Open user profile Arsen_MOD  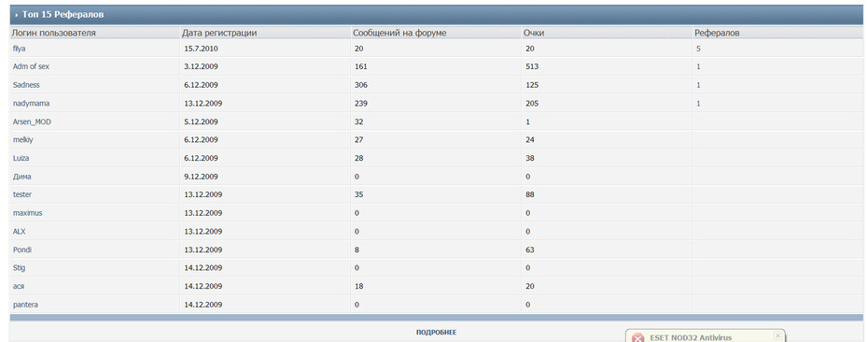[32, 121]
